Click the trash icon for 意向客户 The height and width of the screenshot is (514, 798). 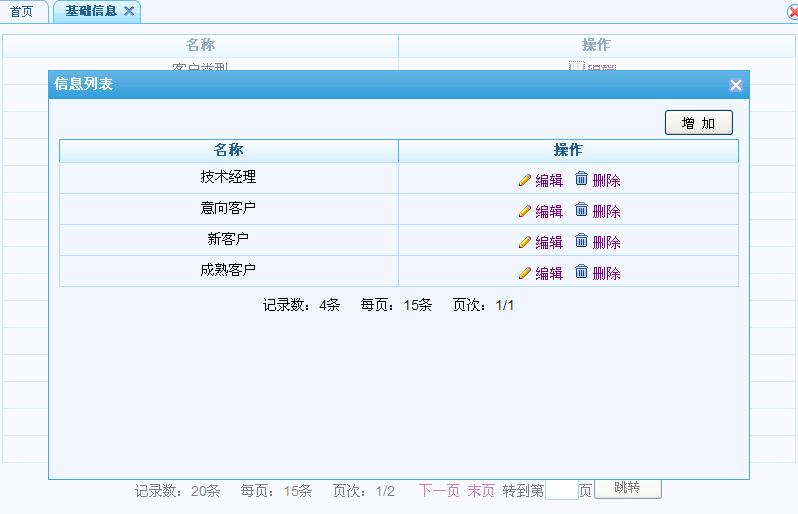(581, 211)
